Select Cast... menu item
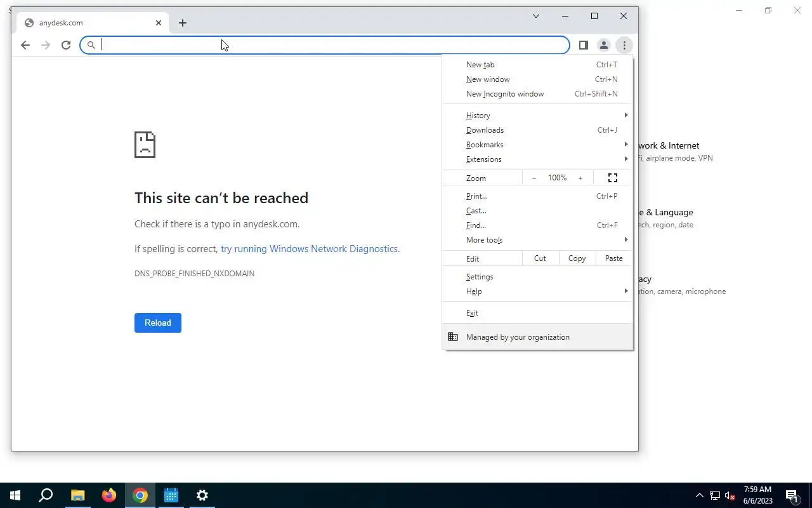 pos(537,211)
